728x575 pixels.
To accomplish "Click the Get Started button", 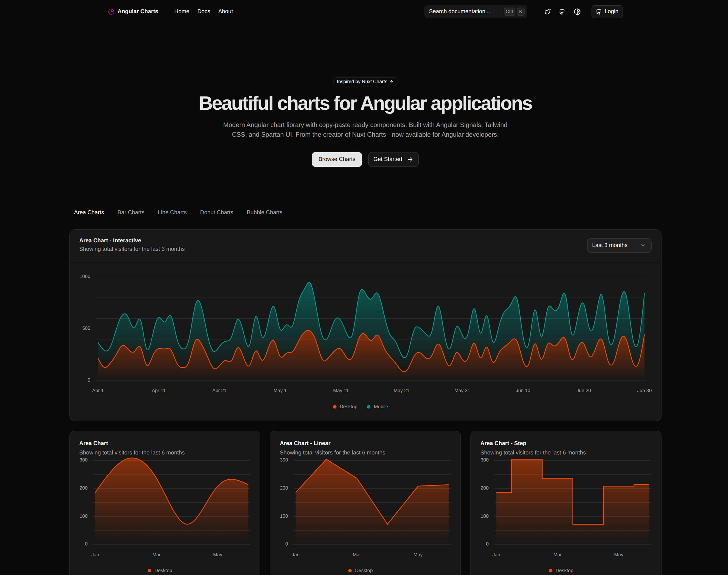I will 393,159.
